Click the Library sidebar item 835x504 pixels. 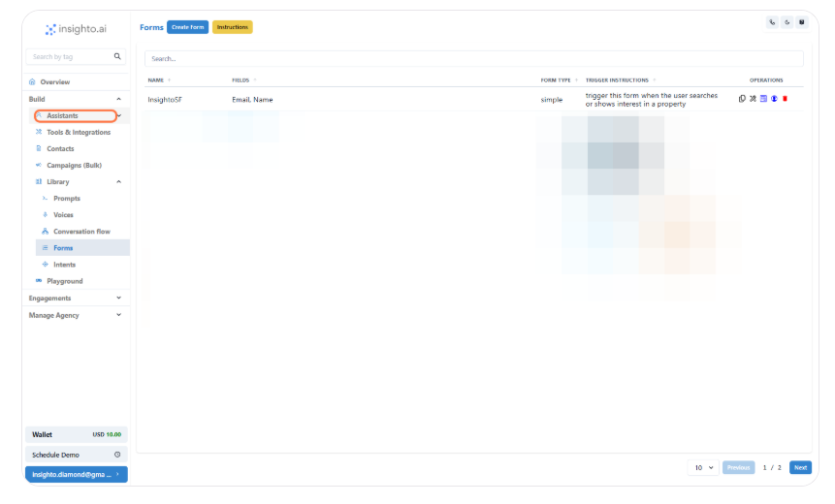58,181
